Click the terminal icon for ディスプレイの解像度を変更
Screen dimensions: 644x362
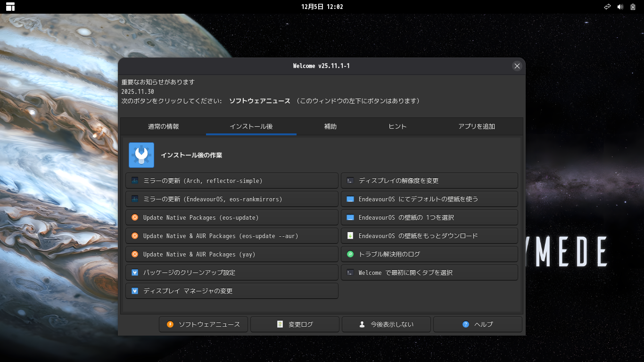(350, 181)
